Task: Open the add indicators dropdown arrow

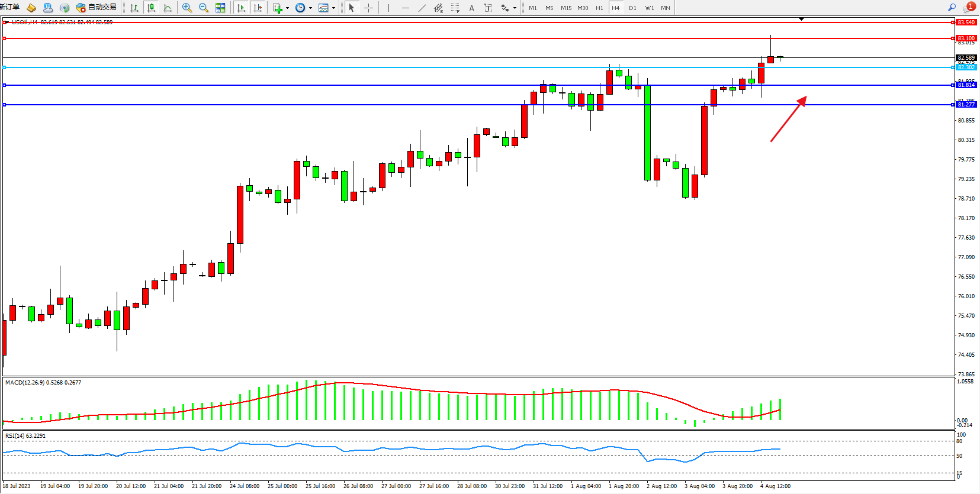Action: [288, 8]
